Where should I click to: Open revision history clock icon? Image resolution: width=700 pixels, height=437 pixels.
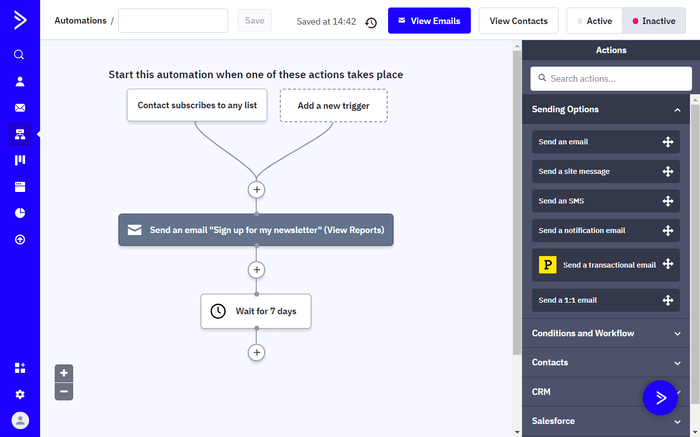coord(371,22)
